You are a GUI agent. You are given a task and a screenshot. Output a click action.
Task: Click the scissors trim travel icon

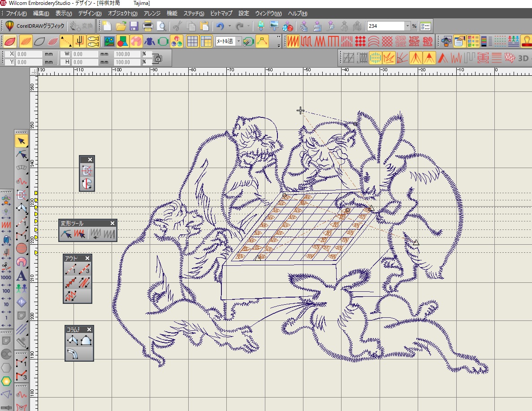[6, 267]
